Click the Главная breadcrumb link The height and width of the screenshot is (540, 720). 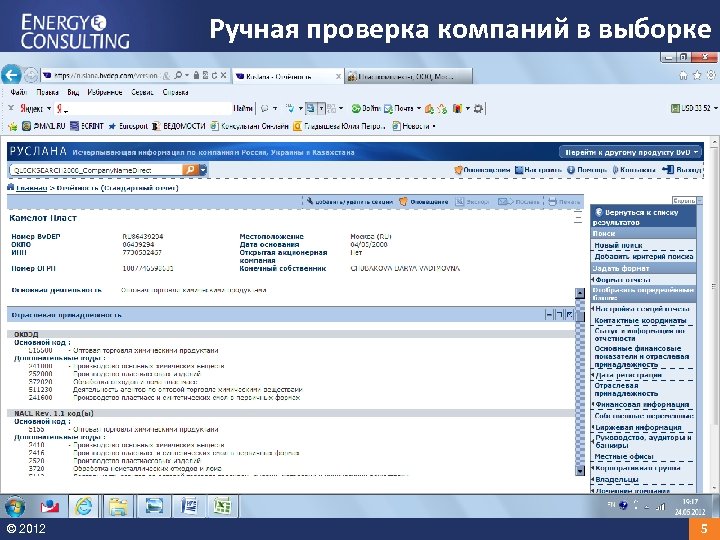pos(31,188)
